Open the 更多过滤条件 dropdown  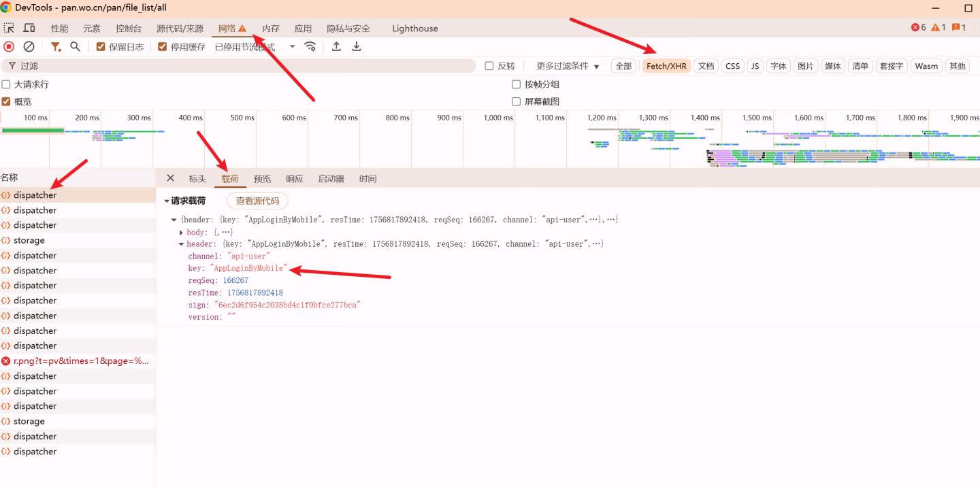[x=568, y=66]
